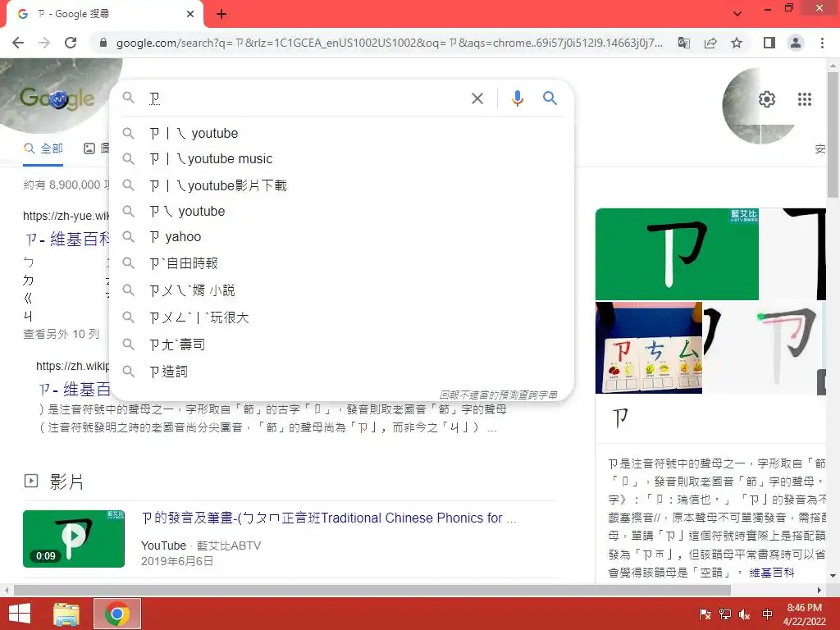
Task: Click the 維基百科 source link in panel
Action: (x=771, y=573)
